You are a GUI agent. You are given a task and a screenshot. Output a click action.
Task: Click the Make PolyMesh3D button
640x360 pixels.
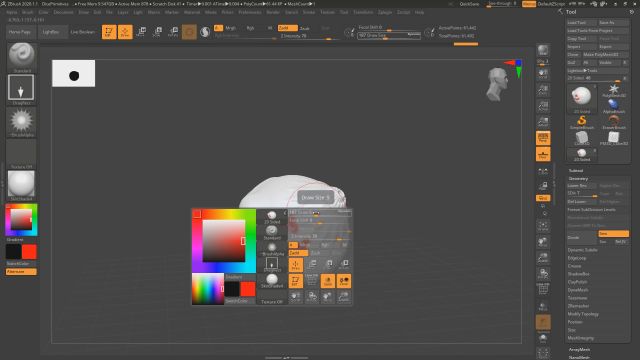(x=606, y=54)
